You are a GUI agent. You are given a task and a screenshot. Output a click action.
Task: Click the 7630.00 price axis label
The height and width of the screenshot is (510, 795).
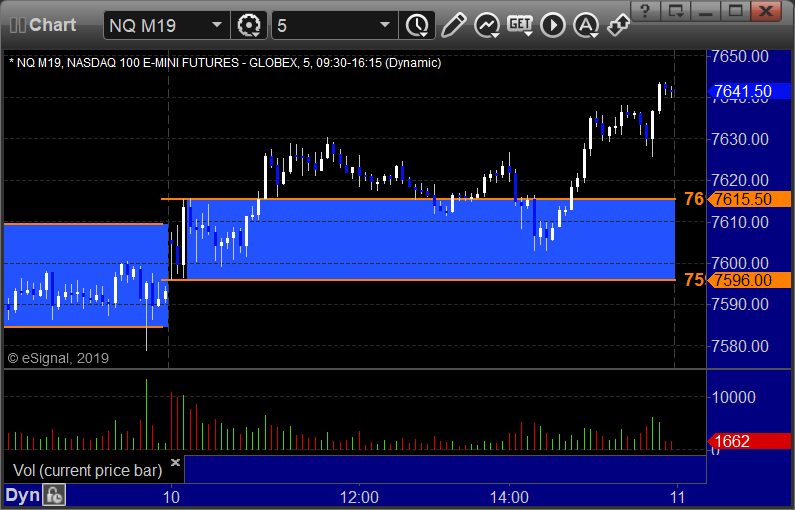[740, 139]
